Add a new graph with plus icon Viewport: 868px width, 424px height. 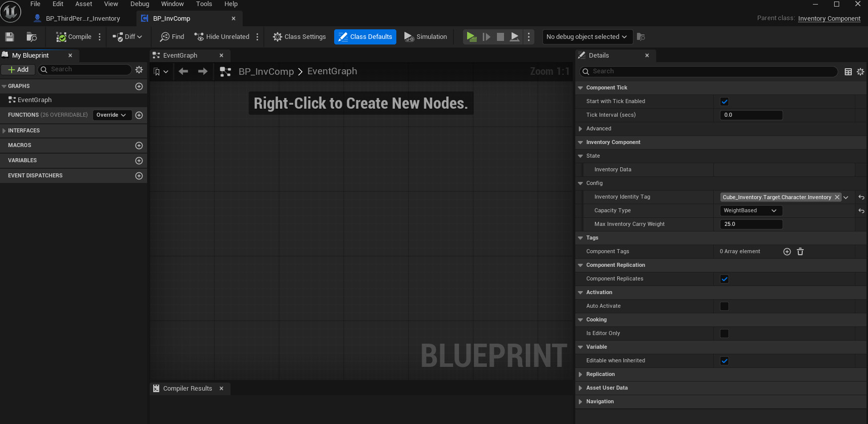(x=139, y=86)
